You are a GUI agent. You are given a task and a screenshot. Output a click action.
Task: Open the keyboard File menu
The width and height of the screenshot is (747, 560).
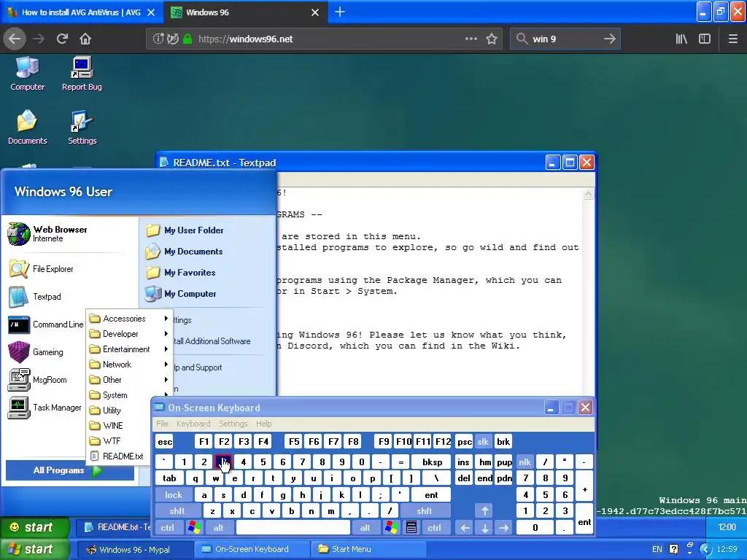click(x=163, y=424)
